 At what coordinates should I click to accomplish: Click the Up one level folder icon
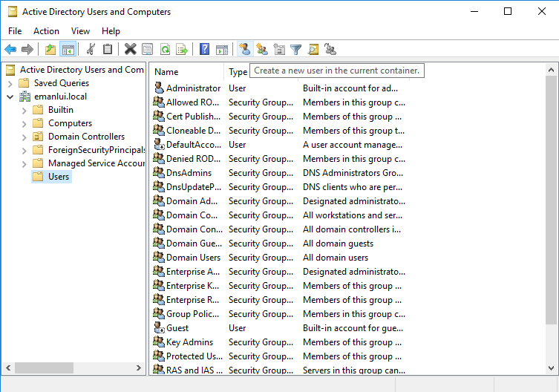[x=50, y=50]
